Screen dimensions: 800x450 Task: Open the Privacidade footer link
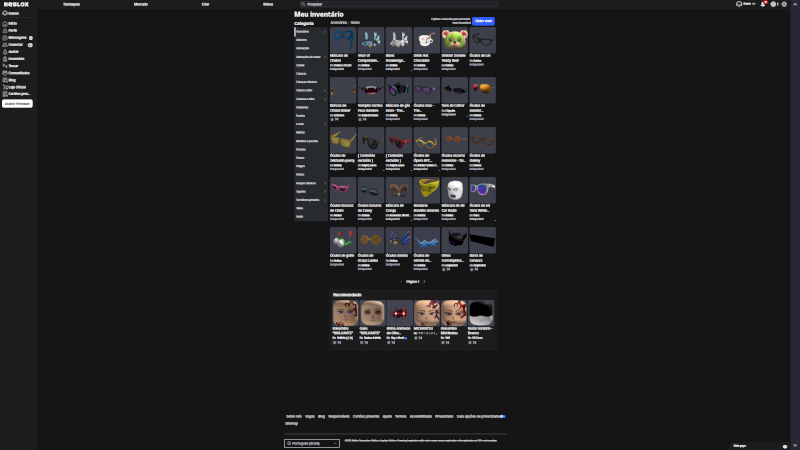[x=444, y=416]
